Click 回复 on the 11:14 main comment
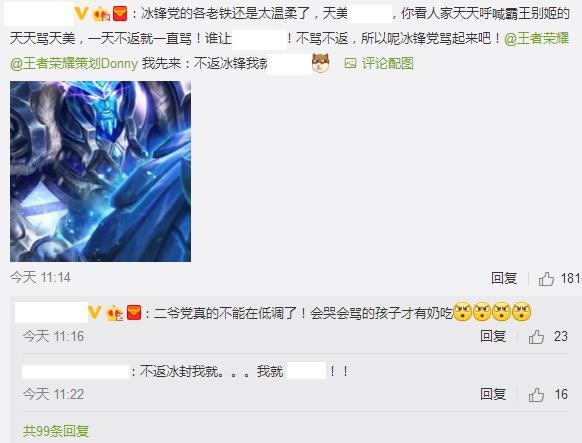Image resolution: width=582 pixels, height=443 pixels. tap(504, 278)
